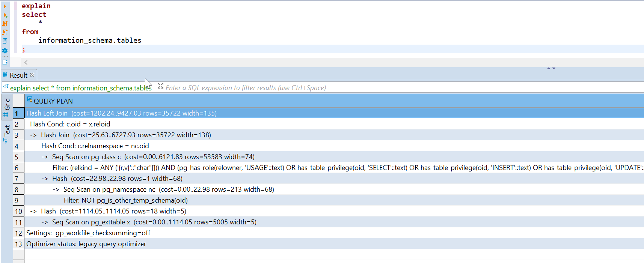
Task: Select the Text view tab
Action: pyautogui.click(x=7, y=134)
